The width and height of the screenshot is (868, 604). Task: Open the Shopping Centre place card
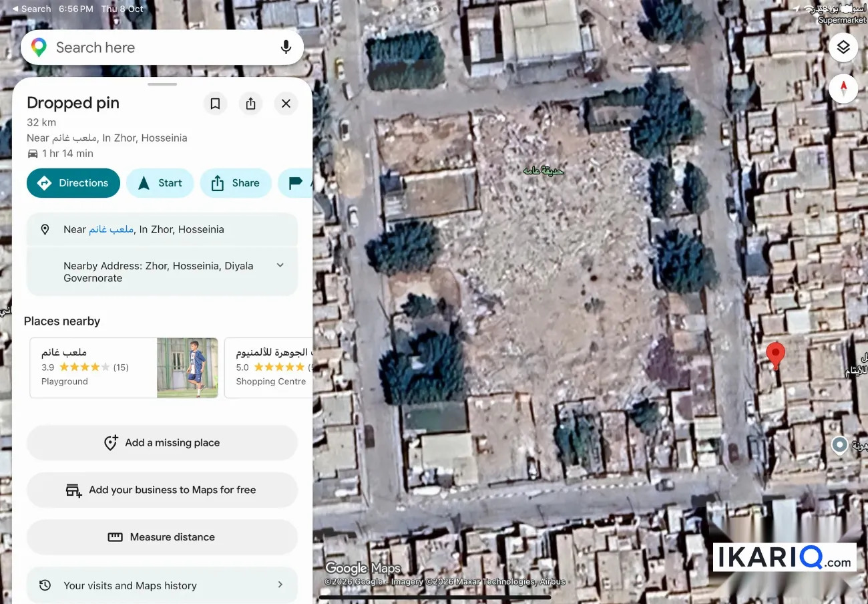coord(268,367)
